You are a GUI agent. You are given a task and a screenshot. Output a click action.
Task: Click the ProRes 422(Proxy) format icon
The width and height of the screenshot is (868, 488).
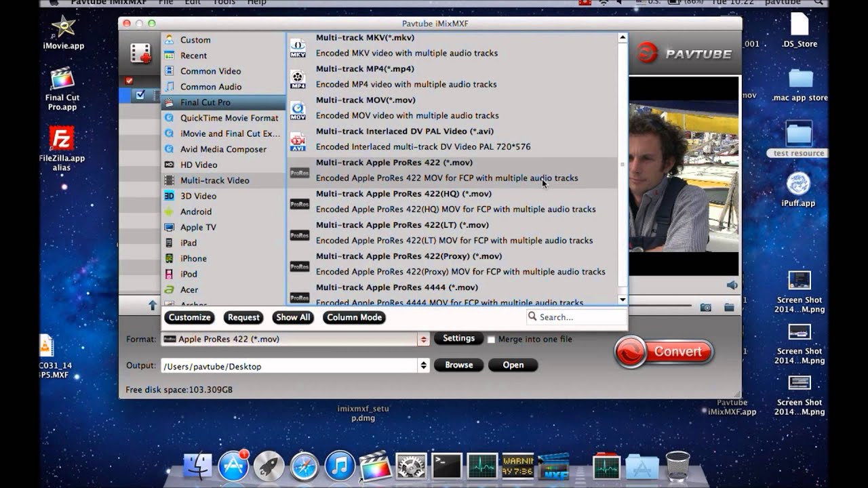299,266
